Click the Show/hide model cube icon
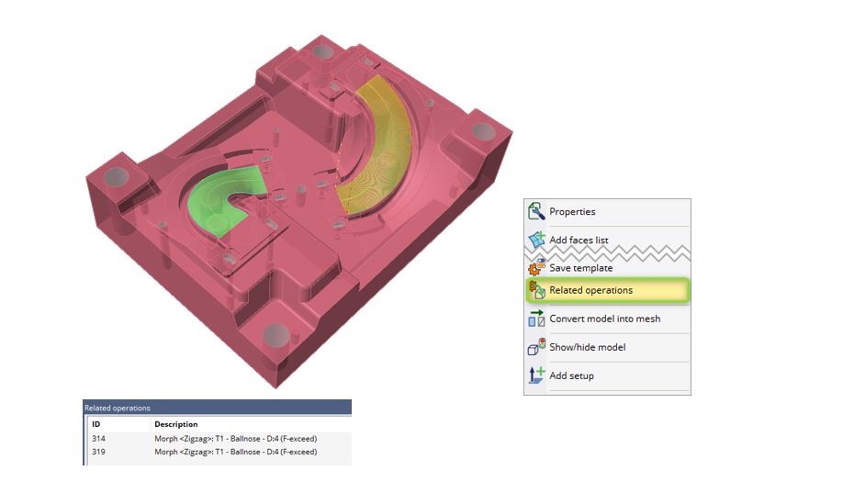Viewport: 843px width, 504px height. (536, 347)
